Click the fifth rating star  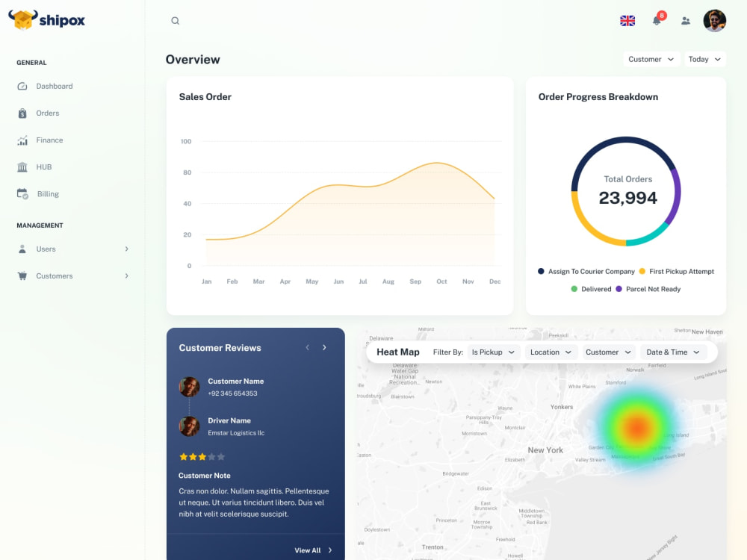pos(220,457)
